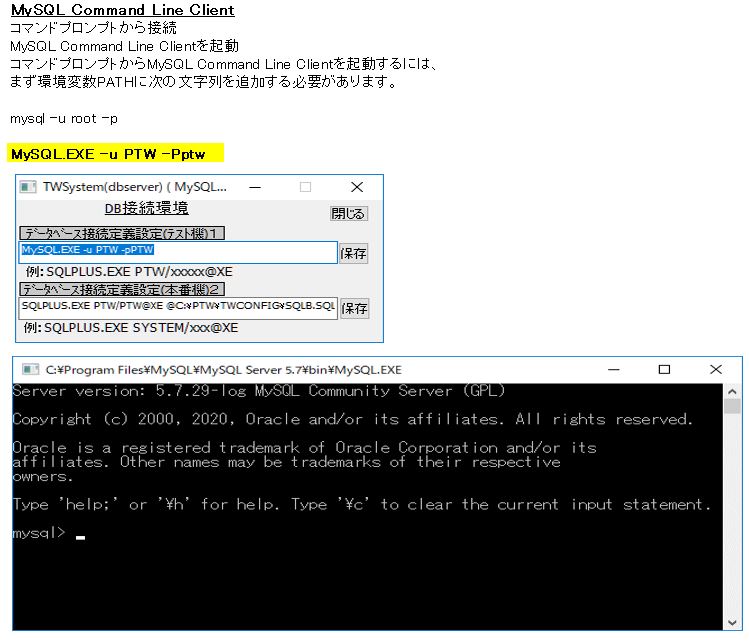Click the データベース接続定義設定(本番機)2 button
Image resolution: width=749 pixels, height=641 pixels.
click(122, 289)
